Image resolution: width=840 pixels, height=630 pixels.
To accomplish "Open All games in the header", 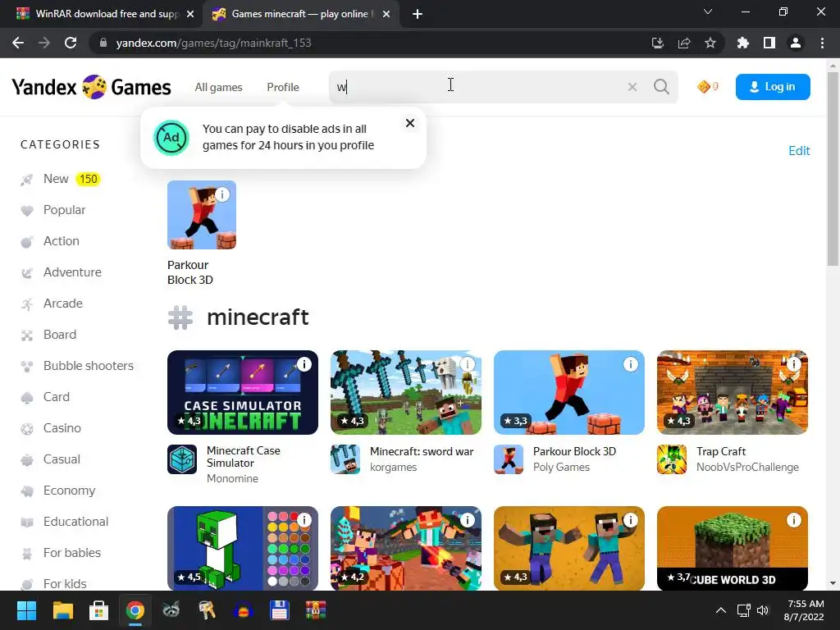I will coord(218,87).
